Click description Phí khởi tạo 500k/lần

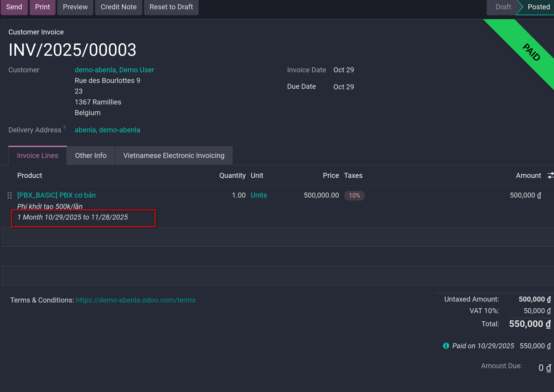[x=50, y=206]
